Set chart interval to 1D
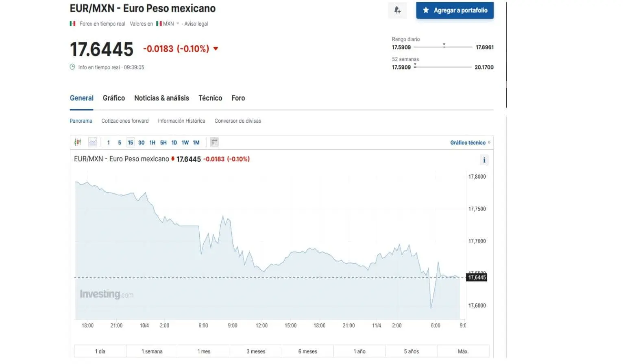This screenshot has width=625, height=364. click(174, 143)
